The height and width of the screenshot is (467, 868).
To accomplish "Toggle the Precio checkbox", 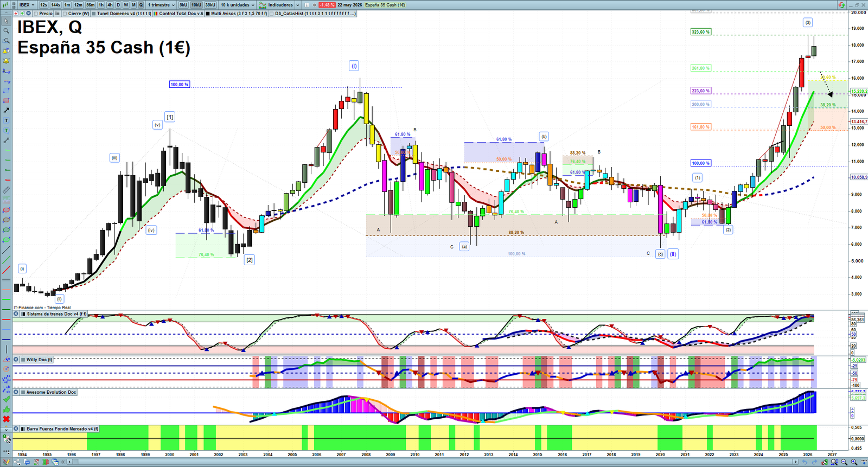I will pos(35,14).
